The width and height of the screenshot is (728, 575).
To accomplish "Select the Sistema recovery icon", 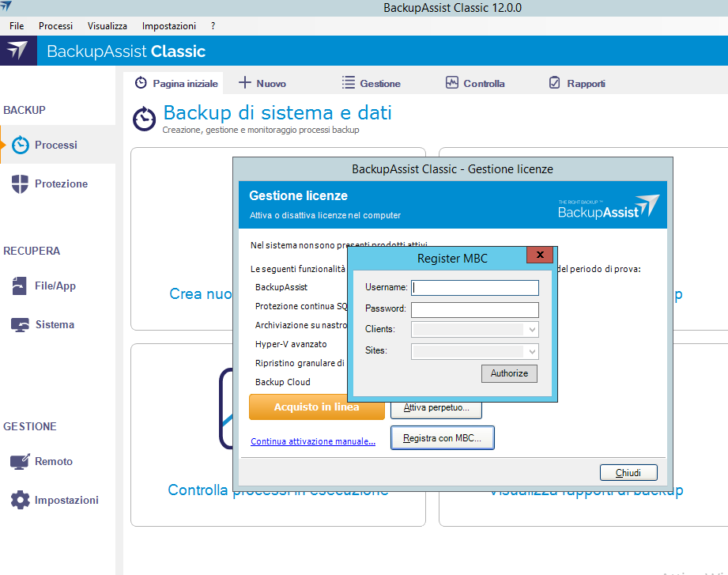I will pos(21,324).
